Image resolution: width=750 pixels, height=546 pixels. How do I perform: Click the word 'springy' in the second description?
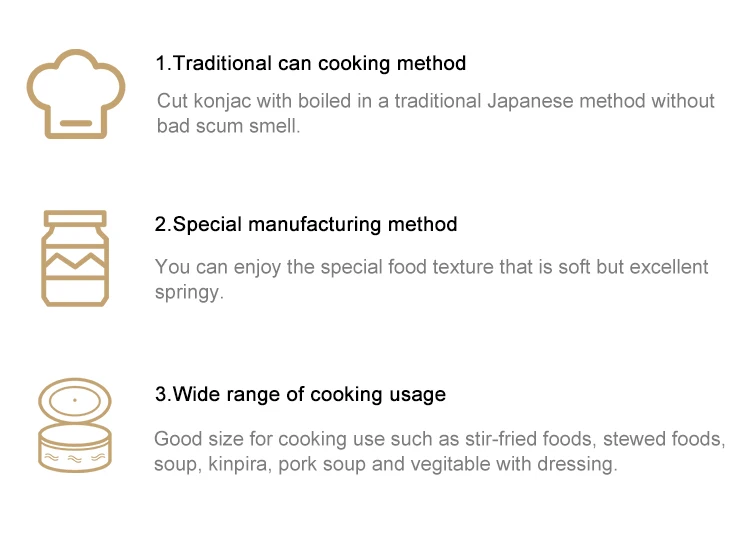click(187, 294)
